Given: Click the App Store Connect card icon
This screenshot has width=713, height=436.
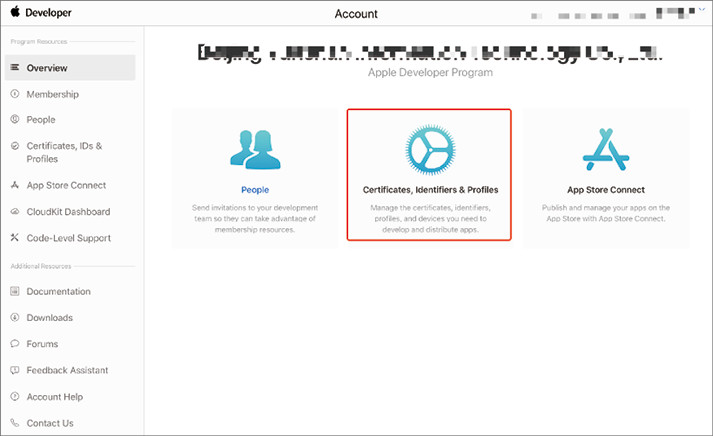Looking at the screenshot, I should click(605, 149).
